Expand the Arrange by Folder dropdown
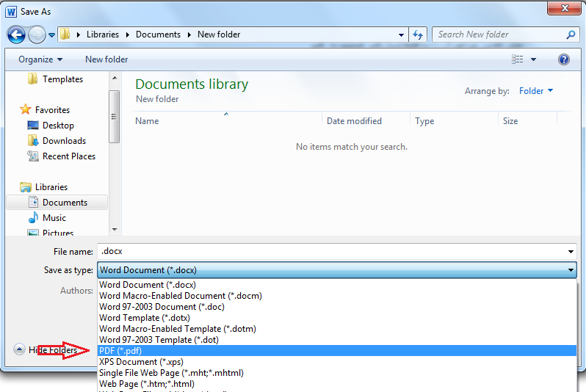 click(536, 91)
